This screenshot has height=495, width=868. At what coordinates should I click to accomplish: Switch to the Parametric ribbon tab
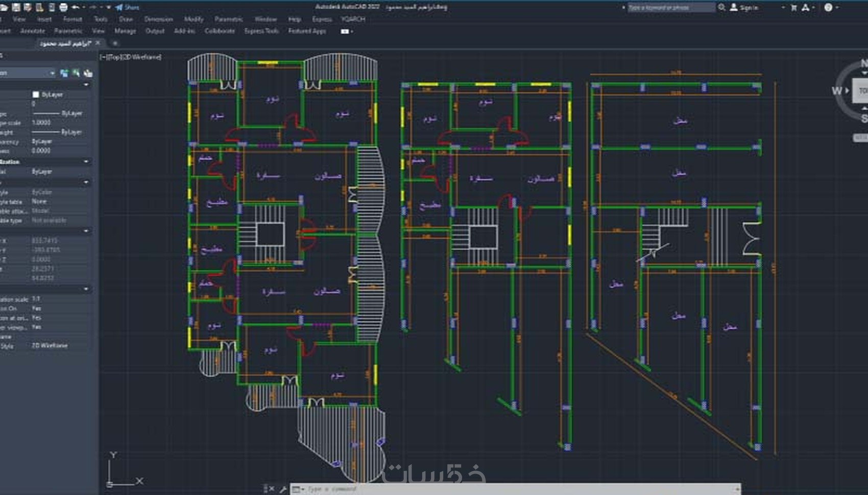coord(68,31)
